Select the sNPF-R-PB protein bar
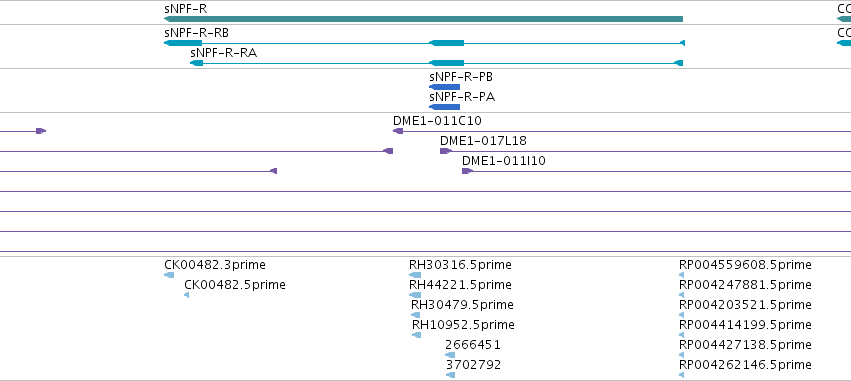Image resolution: width=851 pixels, height=381 pixels. (444, 87)
